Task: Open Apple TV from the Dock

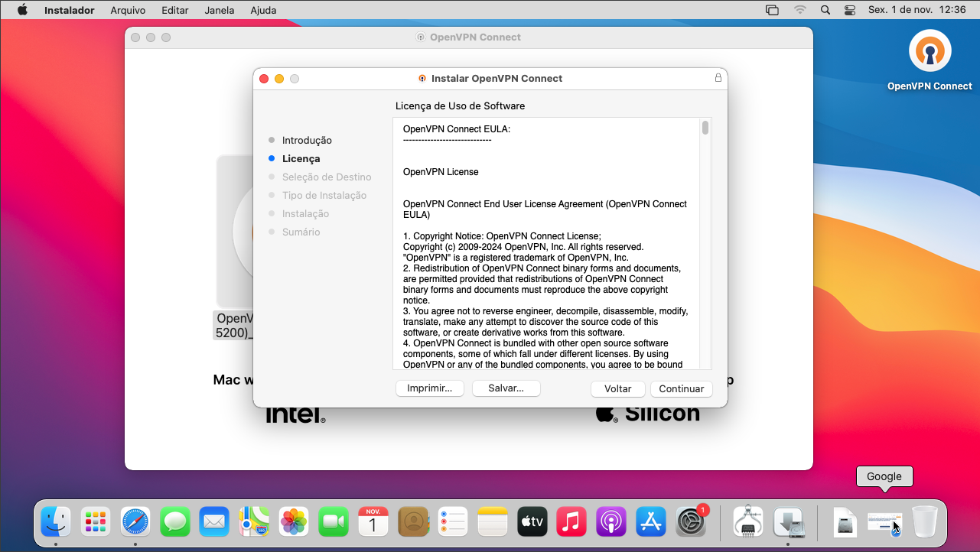Action: pos(532,521)
